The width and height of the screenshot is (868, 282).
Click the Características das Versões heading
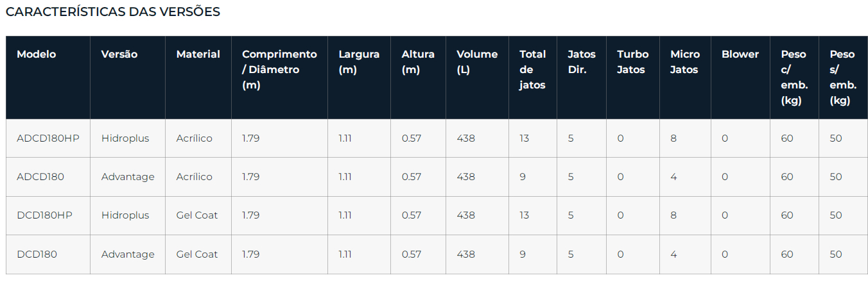(112, 12)
